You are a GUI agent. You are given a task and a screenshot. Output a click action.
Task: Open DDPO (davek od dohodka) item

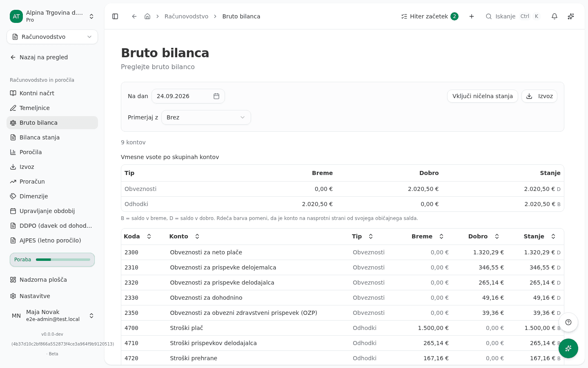pos(52,226)
